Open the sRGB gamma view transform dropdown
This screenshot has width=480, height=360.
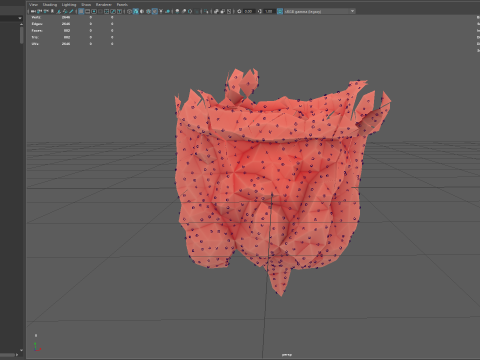[x=320, y=11]
